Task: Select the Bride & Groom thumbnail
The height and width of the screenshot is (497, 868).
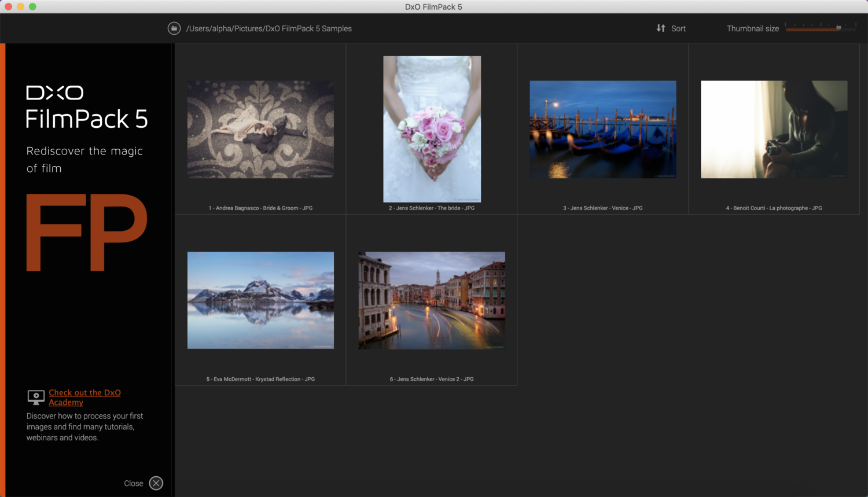Action: [x=260, y=130]
